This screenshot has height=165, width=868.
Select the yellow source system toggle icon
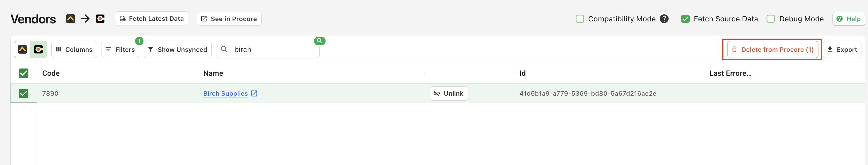coord(22,49)
